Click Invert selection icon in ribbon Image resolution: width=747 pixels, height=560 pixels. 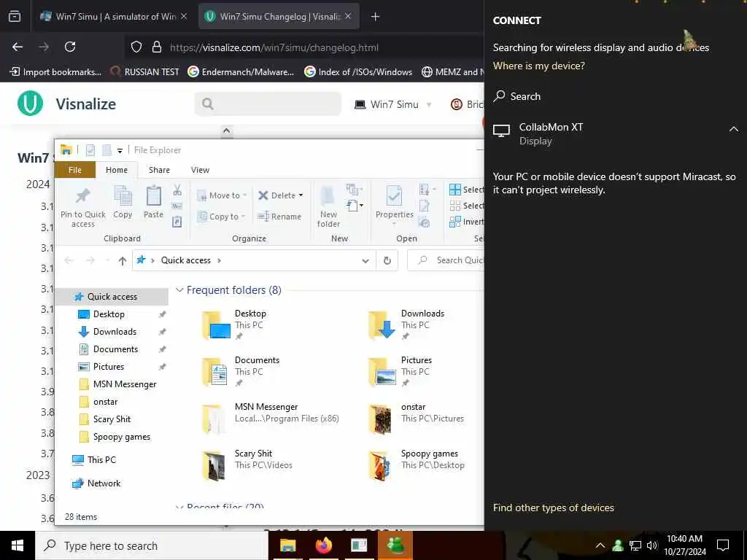click(x=455, y=222)
